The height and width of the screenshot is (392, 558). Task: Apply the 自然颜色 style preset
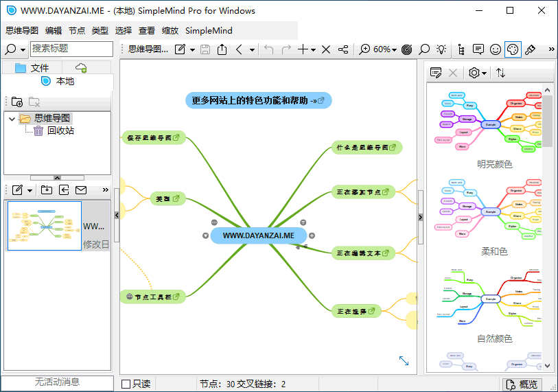click(489, 304)
